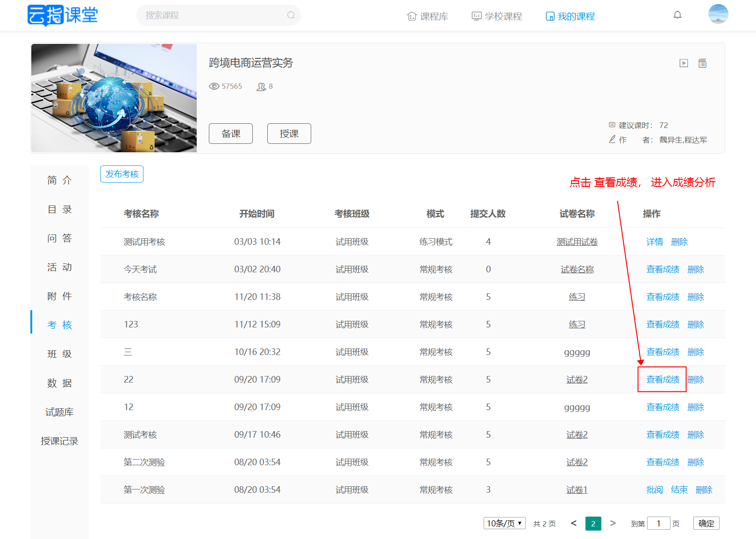Select page 2 in pagination
This screenshot has width=756, height=539.
pos(593,524)
